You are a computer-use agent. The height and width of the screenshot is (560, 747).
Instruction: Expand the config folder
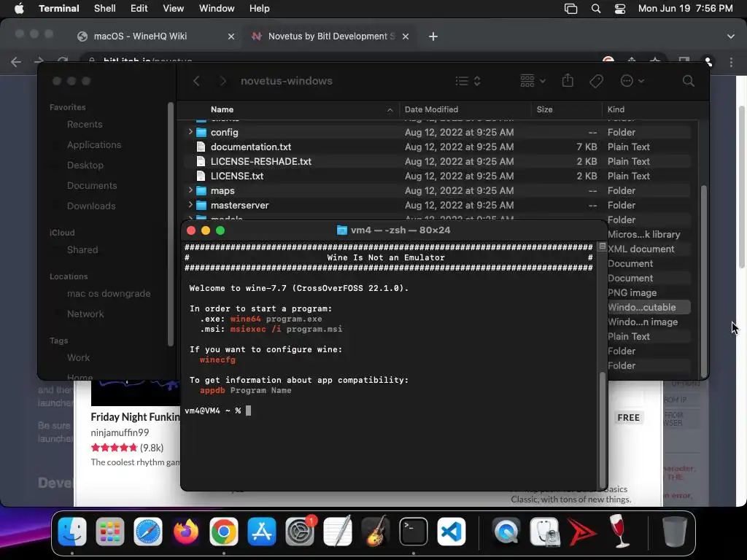click(190, 132)
